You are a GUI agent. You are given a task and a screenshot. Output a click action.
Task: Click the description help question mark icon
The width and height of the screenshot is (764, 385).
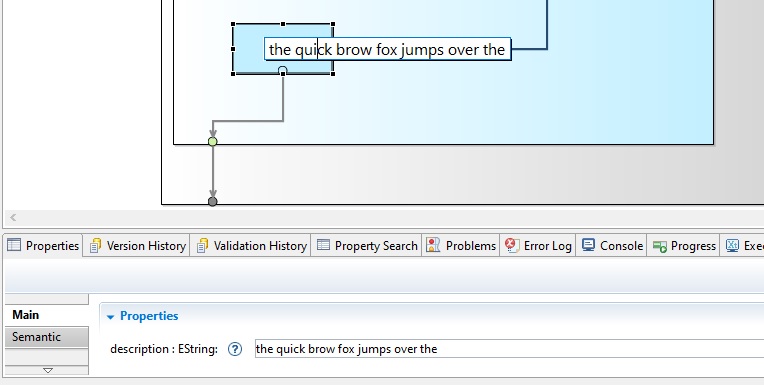pyautogui.click(x=235, y=349)
